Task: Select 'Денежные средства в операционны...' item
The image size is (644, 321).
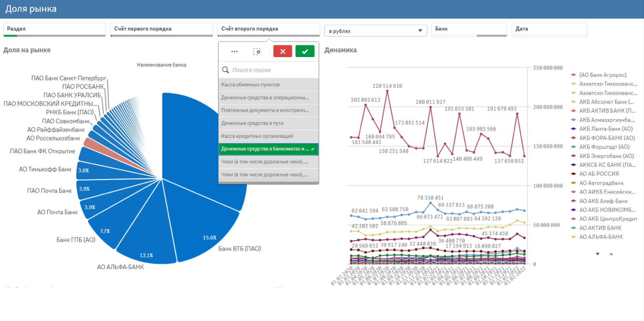Action: [268, 98]
